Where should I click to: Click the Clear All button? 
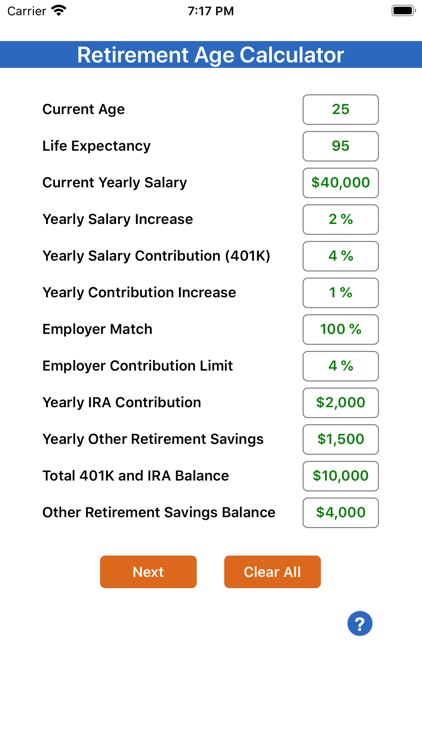pyautogui.click(x=272, y=572)
